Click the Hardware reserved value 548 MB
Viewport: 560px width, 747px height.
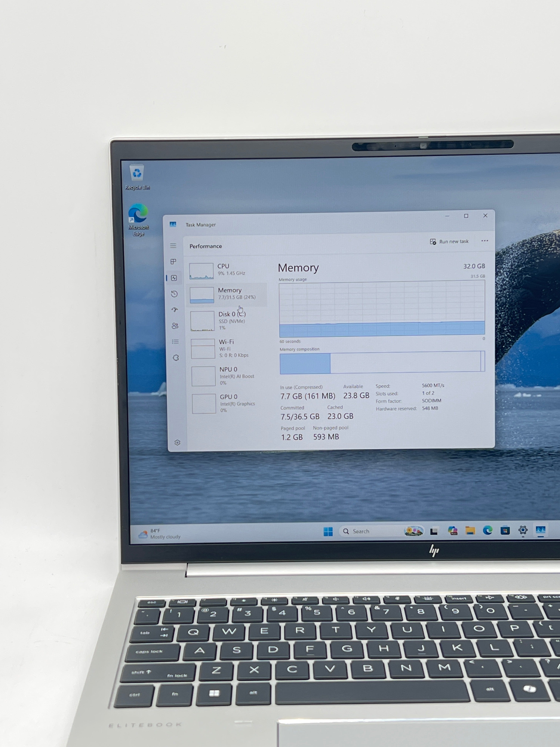(430, 408)
